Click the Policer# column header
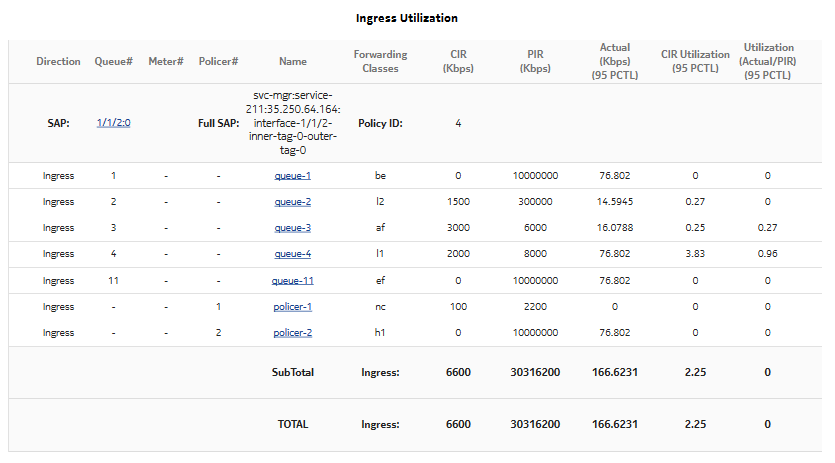This screenshot has width=835, height=463. pos(218,62)
